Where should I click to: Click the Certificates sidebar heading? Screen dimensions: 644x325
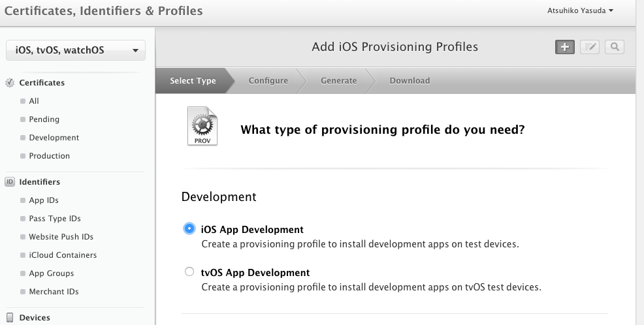pos(42,82)
